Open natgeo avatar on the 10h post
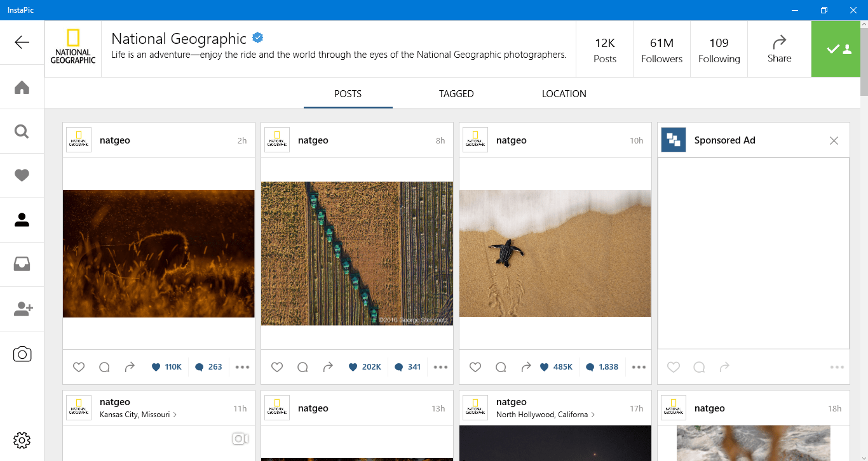 pyautogui.click(x=475, y=140)
